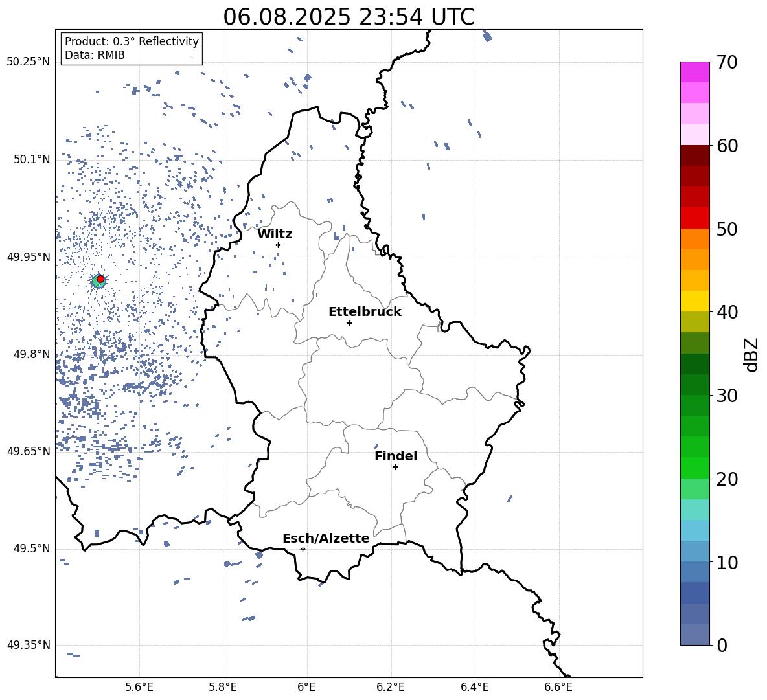The height and width of the screenshot is (700, 767).
Task: Click the 0 dBZ colorbar tick label
Action: coord(722,646)
